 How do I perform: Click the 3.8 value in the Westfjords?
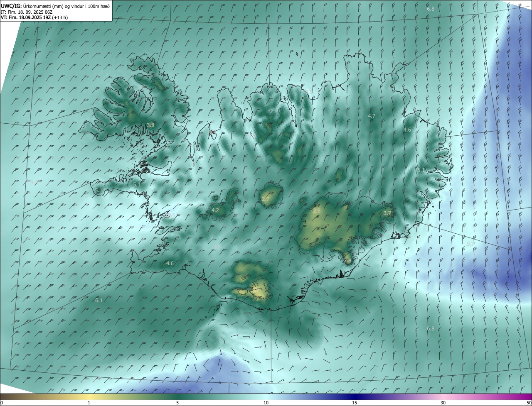[x=150, y=125]
